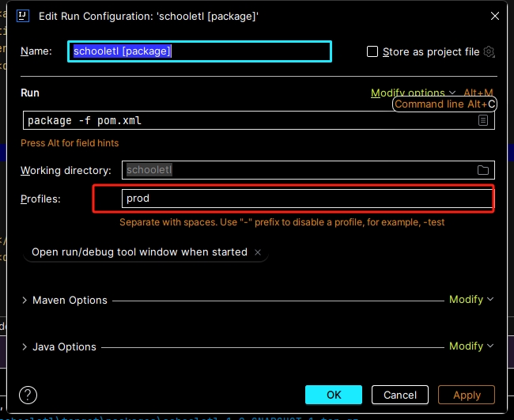Close the Edit Run Configuration dialog
The image size is (514, 420).
pyautogui.click(x=494, y=16)
